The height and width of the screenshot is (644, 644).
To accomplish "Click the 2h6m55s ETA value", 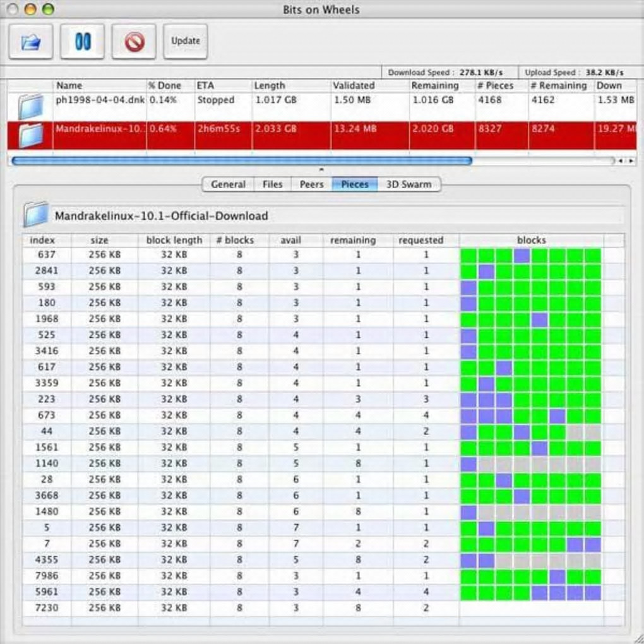I will click(218, 129).
